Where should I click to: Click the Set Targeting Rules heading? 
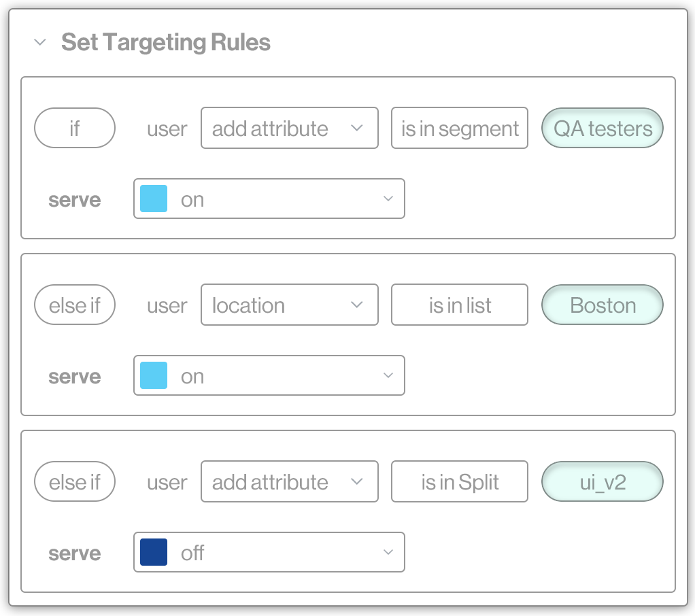[x=165, y=42]
